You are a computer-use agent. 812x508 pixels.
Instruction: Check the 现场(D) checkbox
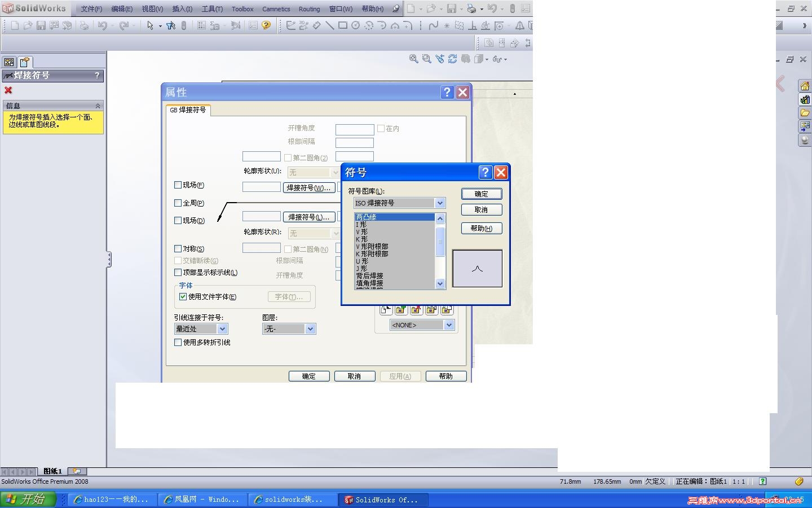point(178,221)
